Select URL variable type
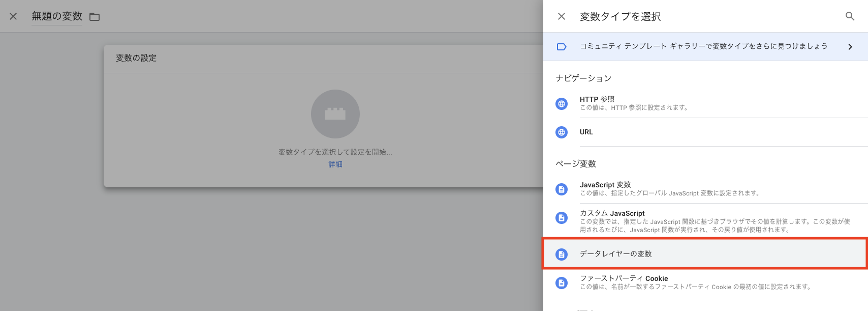Screen dimensions: 868x311 (x=586, y=132)
